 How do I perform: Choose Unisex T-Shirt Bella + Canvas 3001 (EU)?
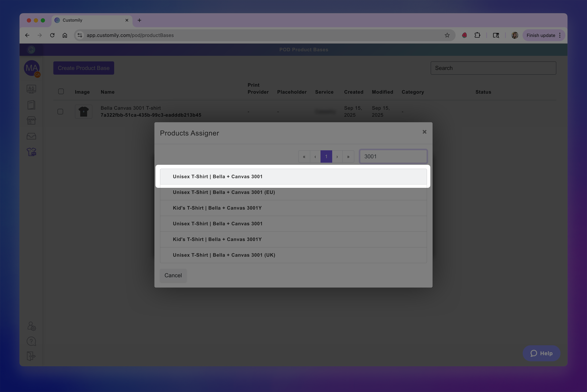tap(224, 192)
